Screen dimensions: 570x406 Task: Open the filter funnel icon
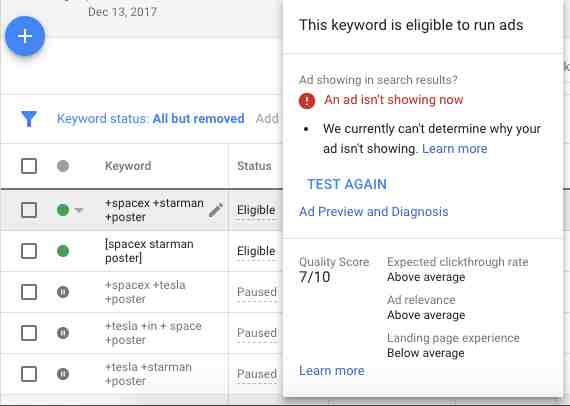point(29,118)
